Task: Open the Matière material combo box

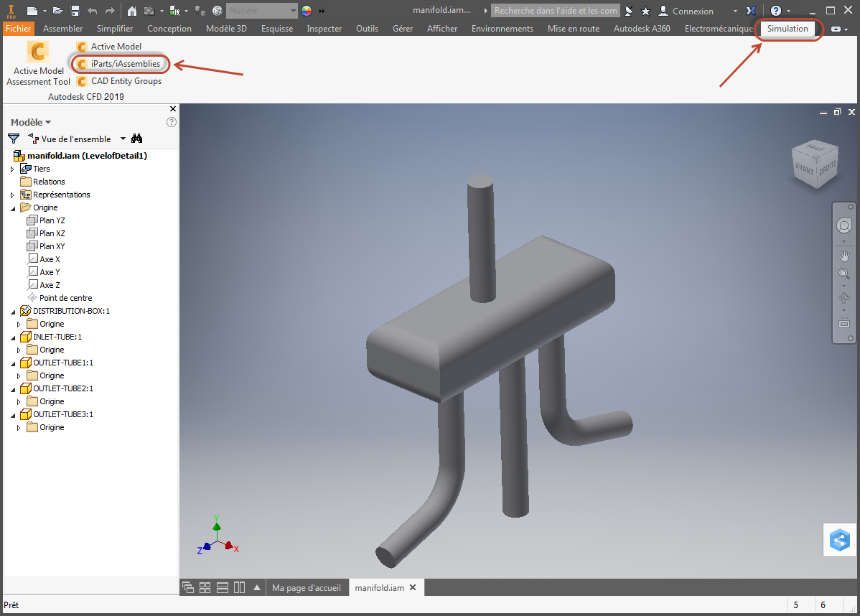Action: point(261,11)
